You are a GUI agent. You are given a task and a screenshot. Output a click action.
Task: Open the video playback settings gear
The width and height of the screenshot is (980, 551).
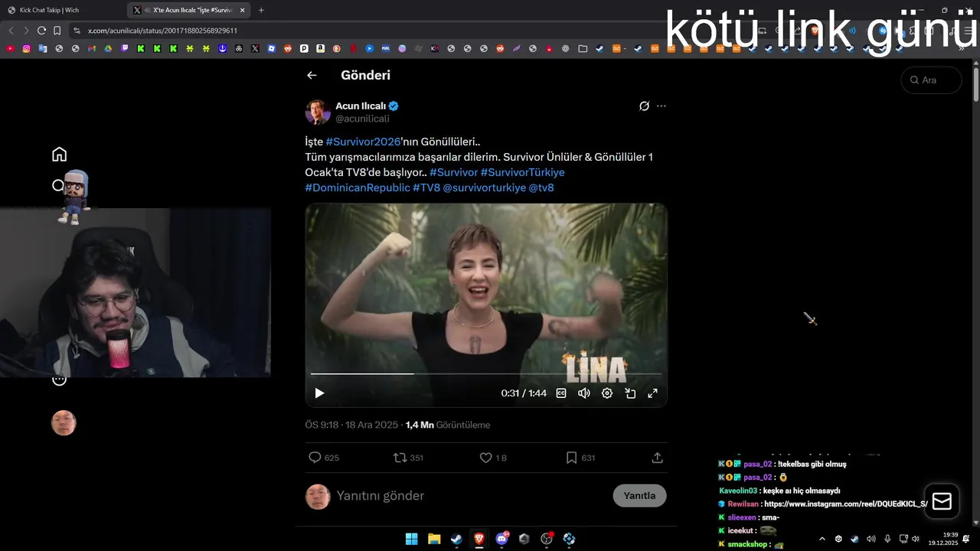(x=607, y=393)
